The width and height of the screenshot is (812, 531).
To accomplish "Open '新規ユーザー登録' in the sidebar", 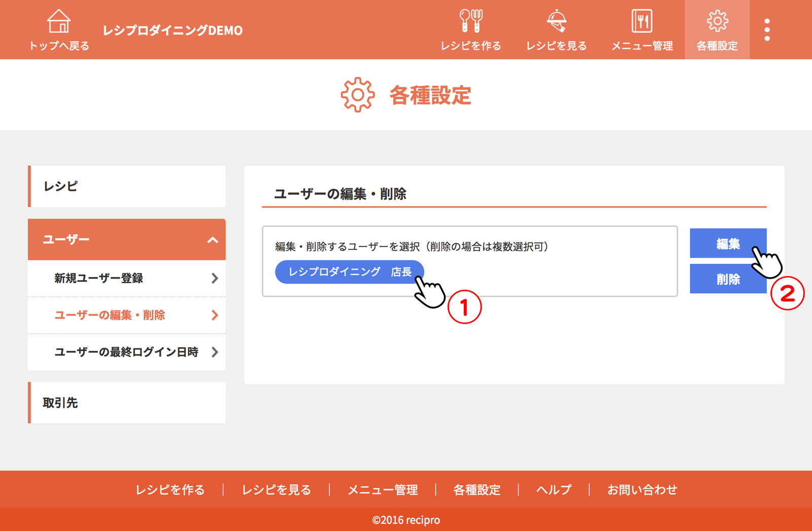I will click(127, 278).
